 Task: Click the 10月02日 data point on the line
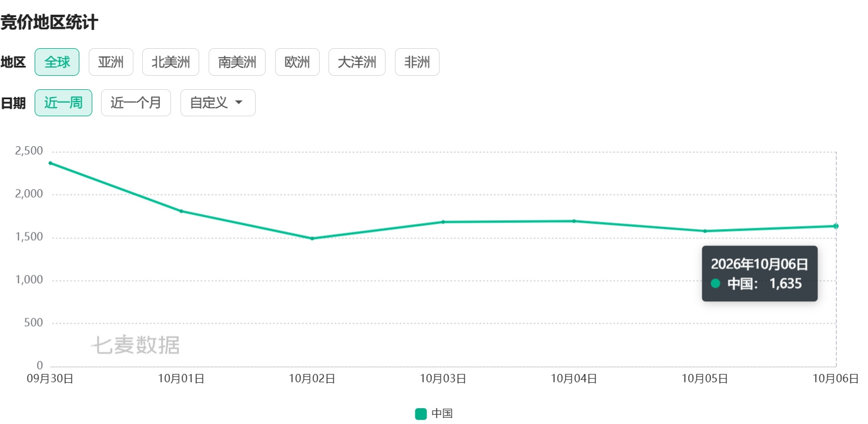coord(312,238)
